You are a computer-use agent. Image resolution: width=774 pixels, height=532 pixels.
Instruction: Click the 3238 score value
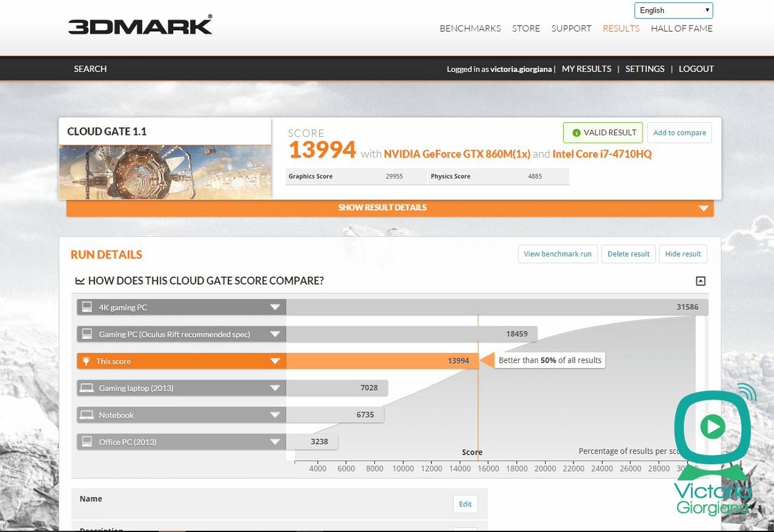tap(319, 442)
